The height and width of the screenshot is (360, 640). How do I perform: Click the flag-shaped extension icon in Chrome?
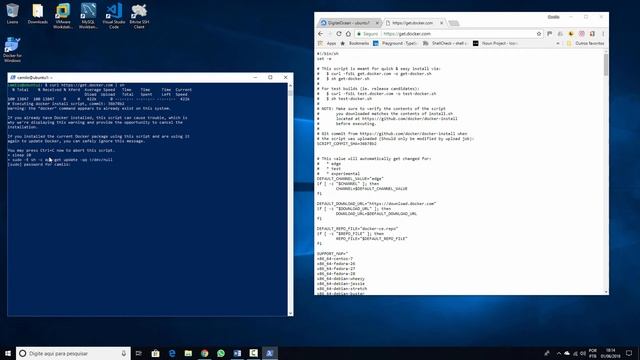549,33
